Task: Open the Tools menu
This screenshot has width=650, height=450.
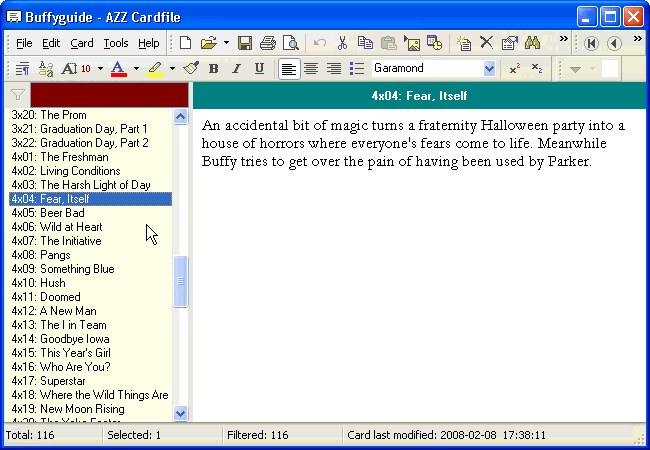Action: click(116, 43)
